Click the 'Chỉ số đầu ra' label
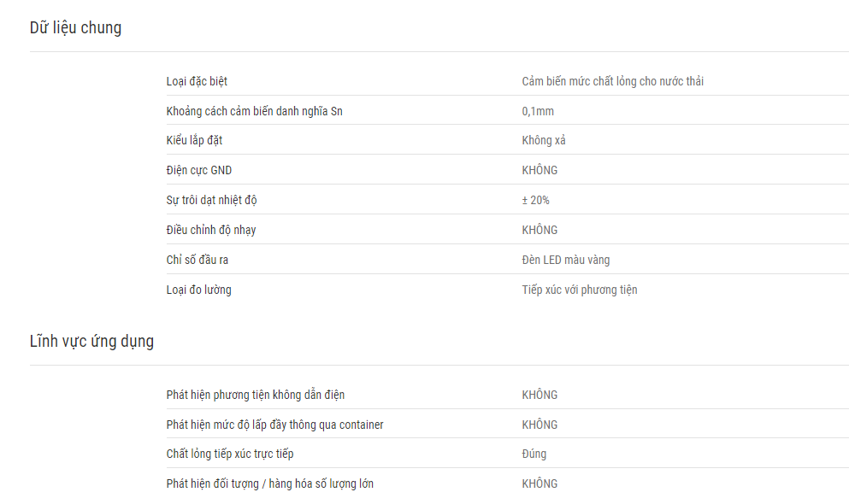 (198, 260)
